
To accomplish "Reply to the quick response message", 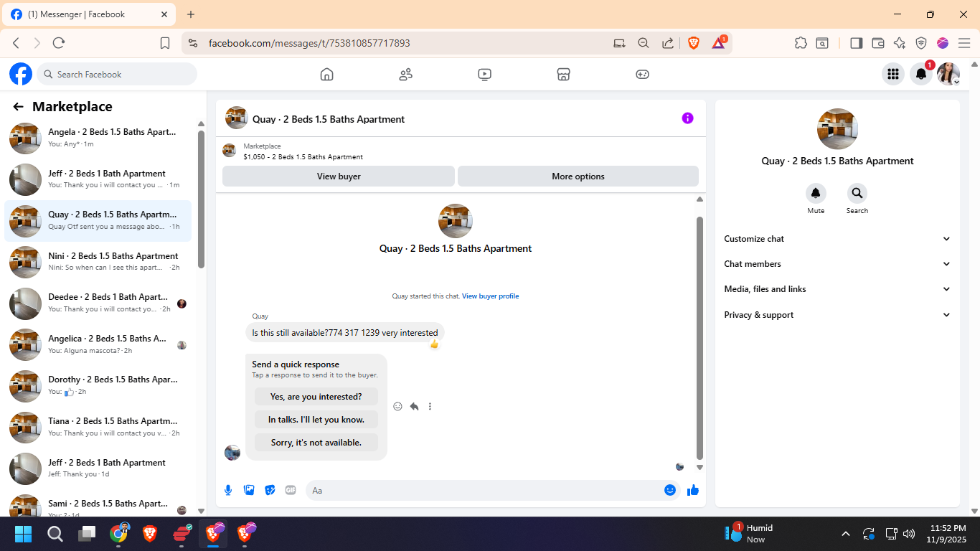I will (x=414, y=406).
